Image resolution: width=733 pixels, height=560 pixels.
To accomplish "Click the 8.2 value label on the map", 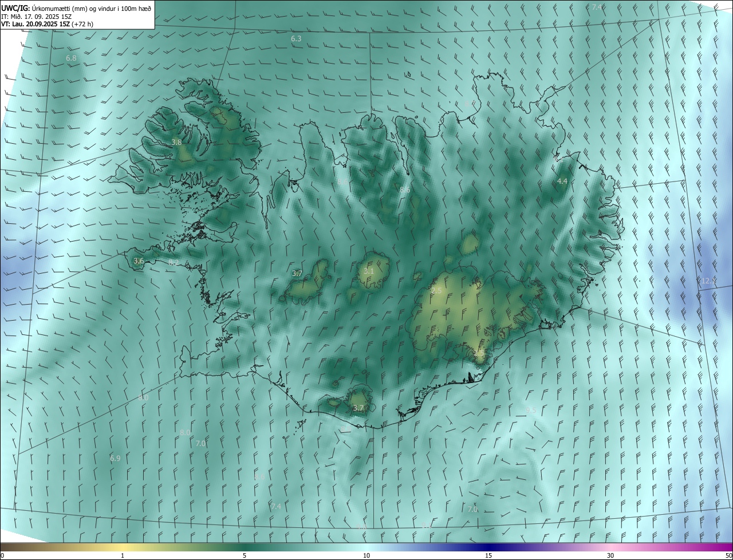I will (x=174, y=263).
